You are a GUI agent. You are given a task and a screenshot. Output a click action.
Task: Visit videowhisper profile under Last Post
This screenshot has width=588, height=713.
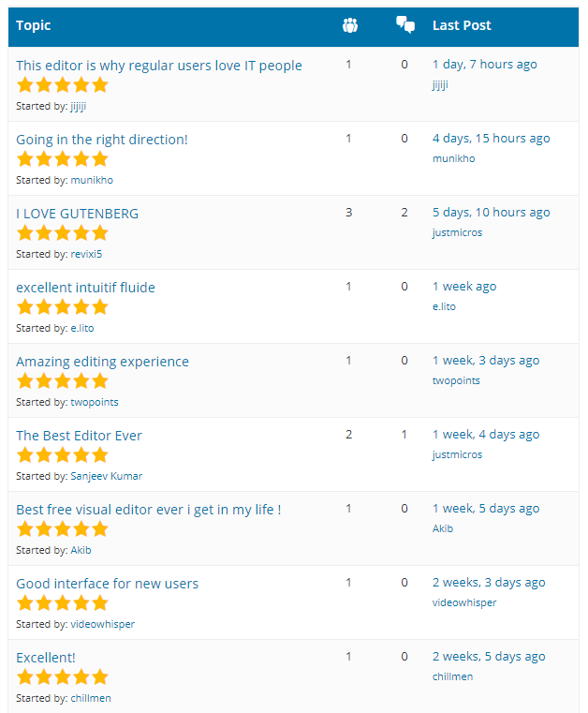(464, 602)
